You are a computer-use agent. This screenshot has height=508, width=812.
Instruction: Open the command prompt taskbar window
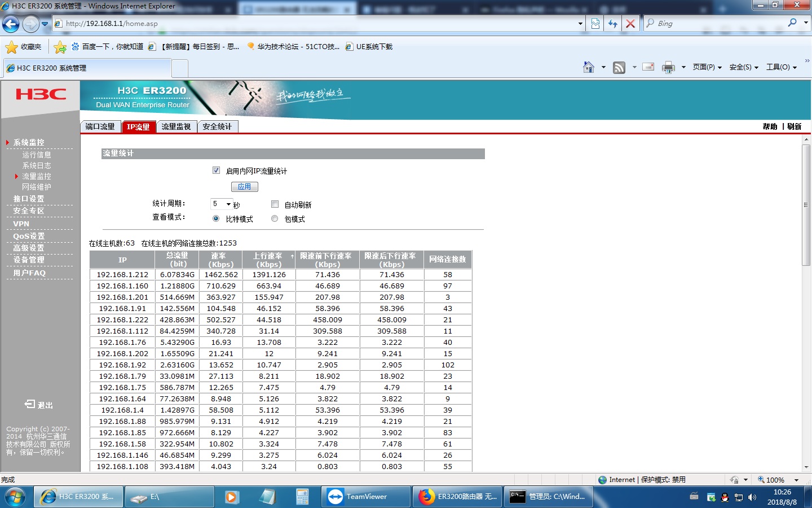coord(548,497)
